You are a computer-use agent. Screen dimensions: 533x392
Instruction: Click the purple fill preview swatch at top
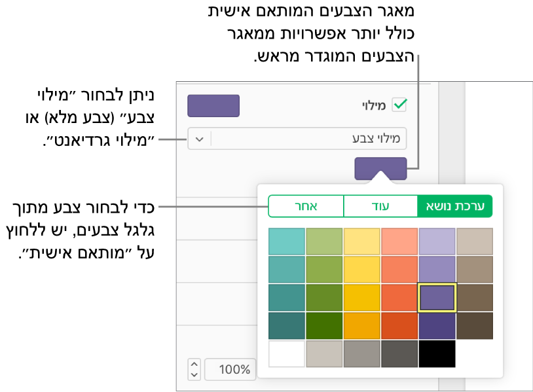[x=213, y=106]
